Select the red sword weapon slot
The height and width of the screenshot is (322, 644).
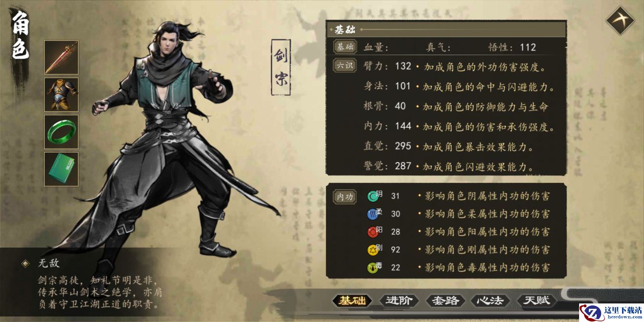[61, 57]
